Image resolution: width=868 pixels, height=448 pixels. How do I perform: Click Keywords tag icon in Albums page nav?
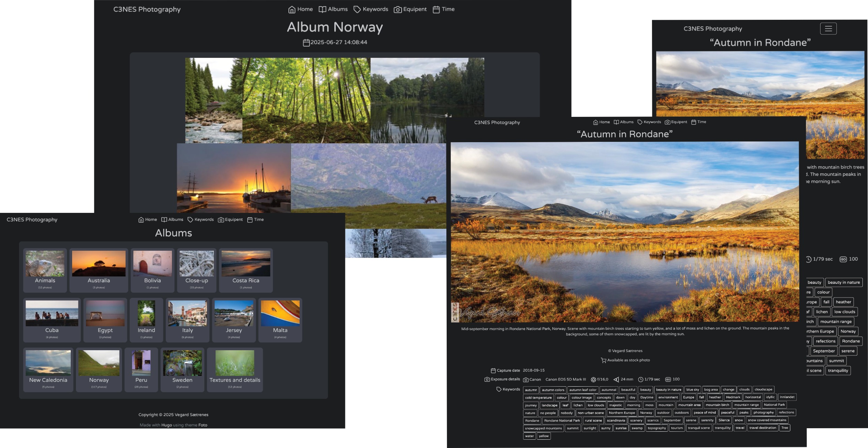tap(190, 219)
